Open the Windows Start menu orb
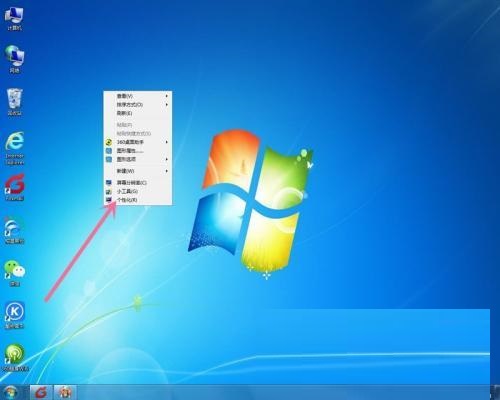The width and height of the screenshot is (500, 400). (x=11, y=392)
